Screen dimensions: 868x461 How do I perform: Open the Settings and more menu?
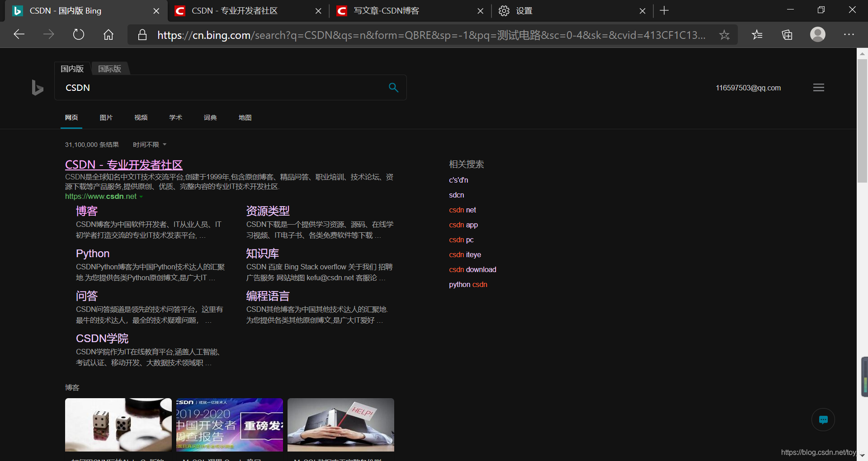coord(849,34)
